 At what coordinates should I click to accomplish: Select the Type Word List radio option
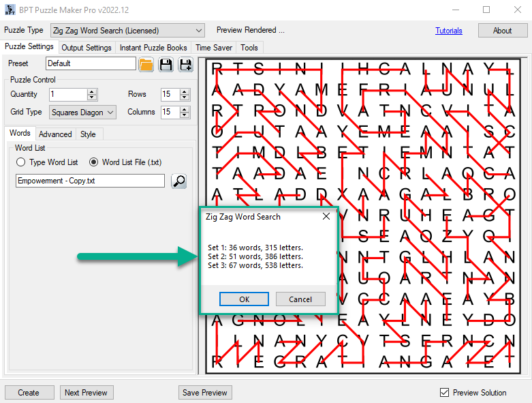pos(21,162)
